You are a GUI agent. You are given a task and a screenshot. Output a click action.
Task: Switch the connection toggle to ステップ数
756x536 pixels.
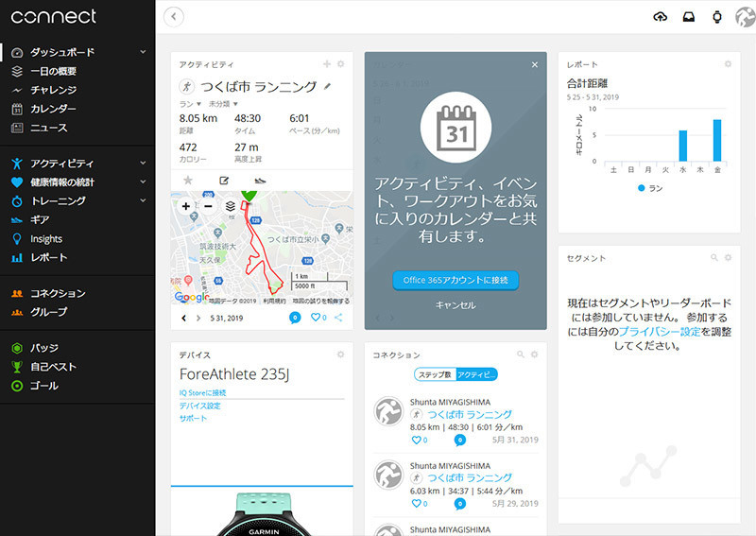click(435, 374)
